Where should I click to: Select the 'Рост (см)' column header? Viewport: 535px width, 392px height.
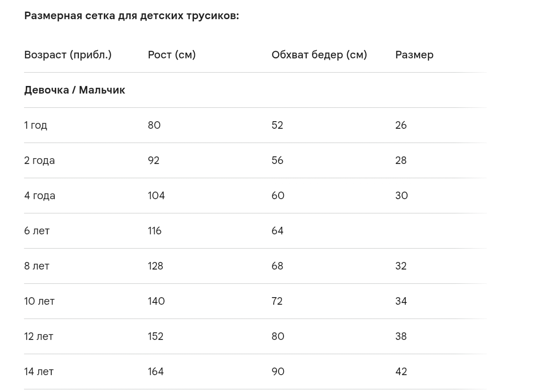(x=172, y=55)
